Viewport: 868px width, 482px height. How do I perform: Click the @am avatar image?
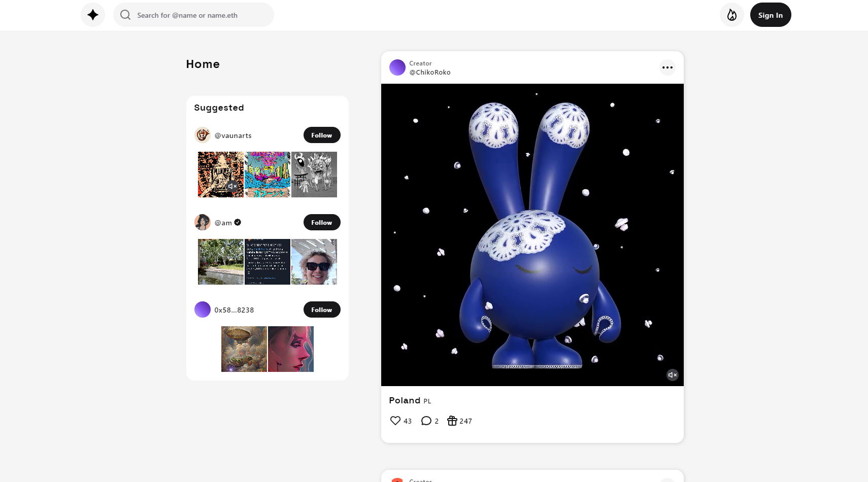[x=203, y=222]
